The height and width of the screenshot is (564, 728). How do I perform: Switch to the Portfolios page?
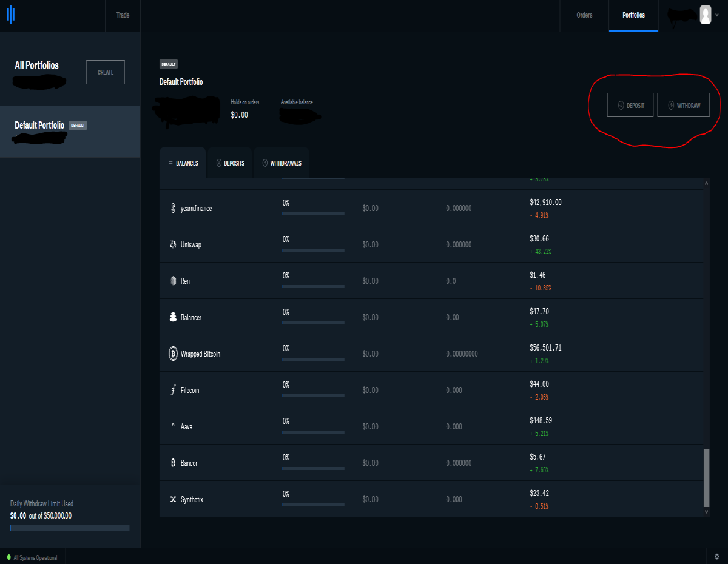point(633,15)
